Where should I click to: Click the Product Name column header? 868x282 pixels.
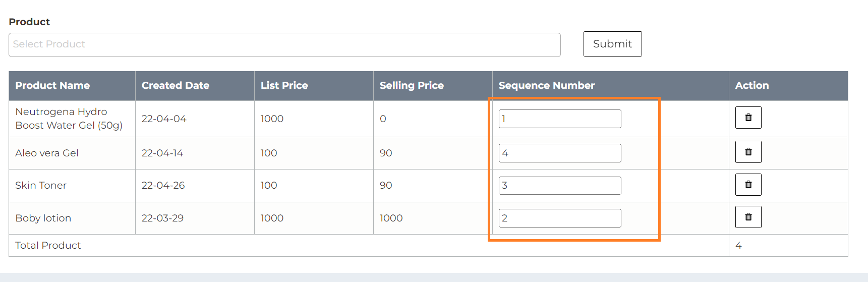[52, 86]
